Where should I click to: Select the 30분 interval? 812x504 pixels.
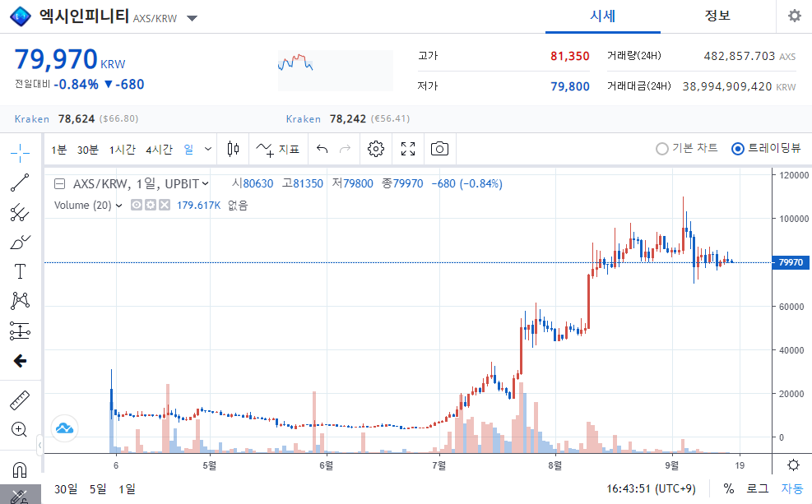tap(87, 150)
